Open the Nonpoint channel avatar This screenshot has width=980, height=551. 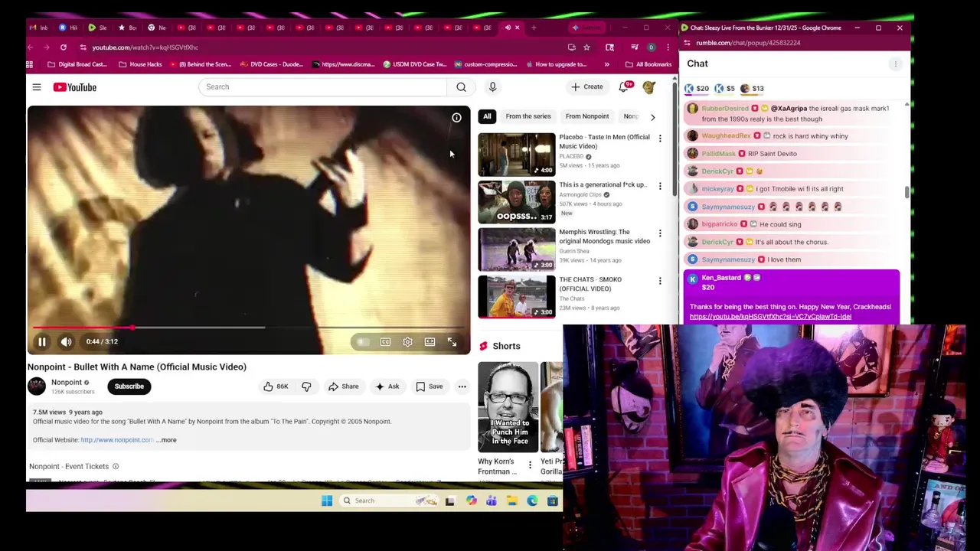pos(37,386)
